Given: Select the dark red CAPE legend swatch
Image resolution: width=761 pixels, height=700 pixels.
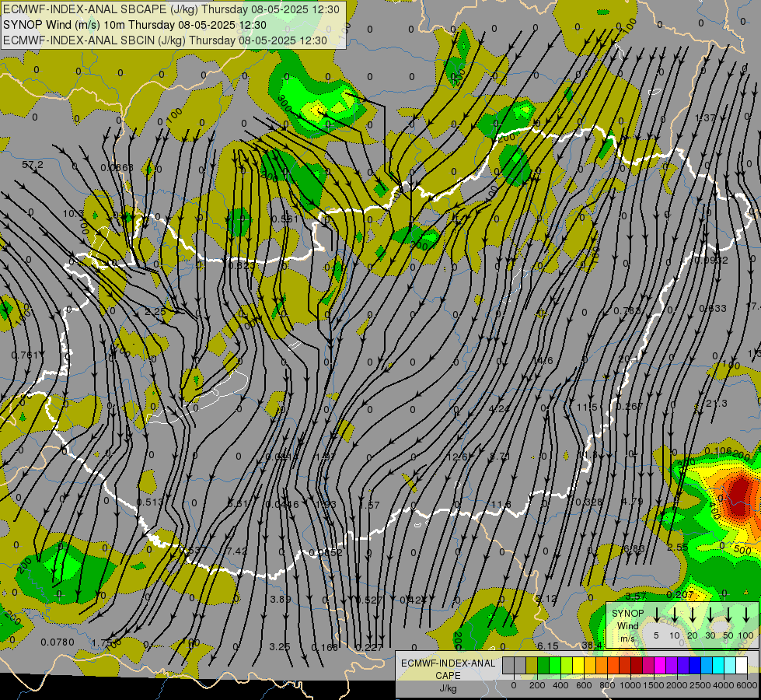Looking at the screenshot, I should pyautogui.click(x=637, y=666).
